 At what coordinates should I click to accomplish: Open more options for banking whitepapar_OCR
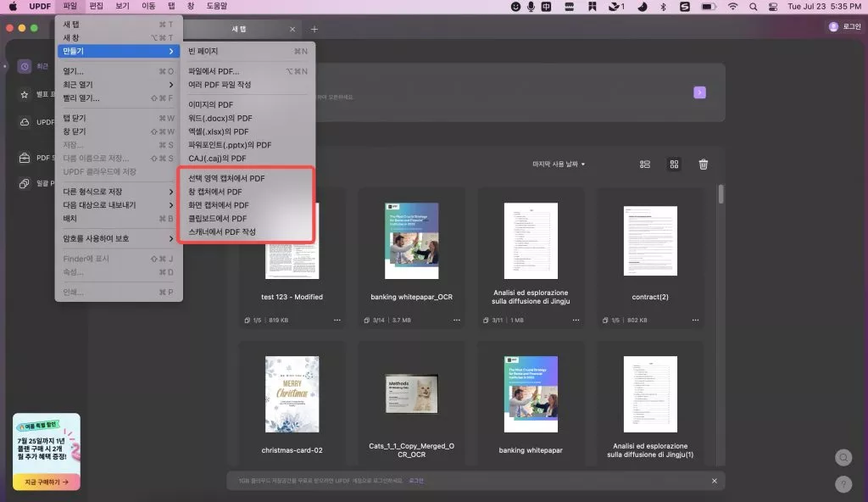click(457, 321)
